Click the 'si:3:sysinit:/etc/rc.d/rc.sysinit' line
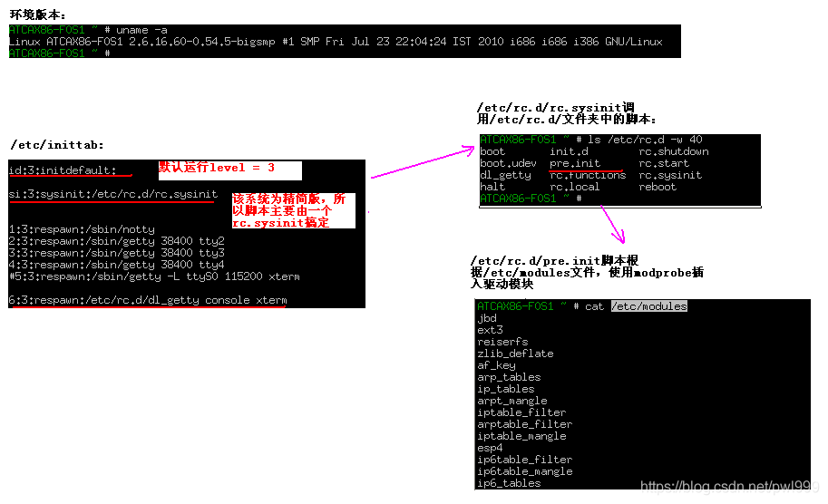This screenshot has width=828, height=504. click(x=113, y=194)
